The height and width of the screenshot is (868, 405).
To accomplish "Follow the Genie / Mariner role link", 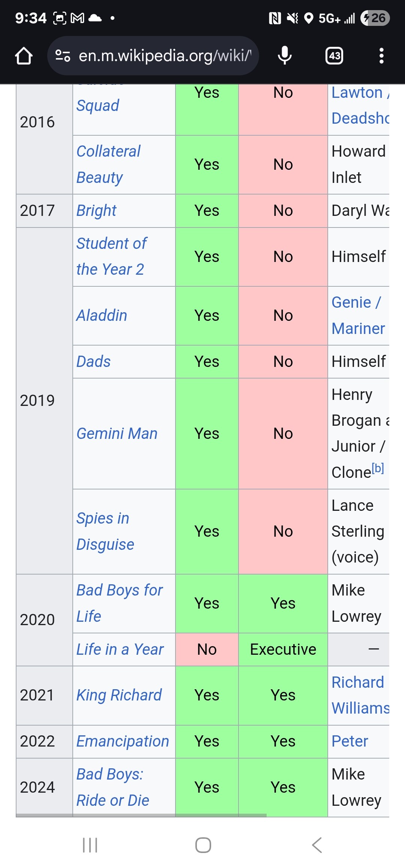I will click(x=358, y=316).
